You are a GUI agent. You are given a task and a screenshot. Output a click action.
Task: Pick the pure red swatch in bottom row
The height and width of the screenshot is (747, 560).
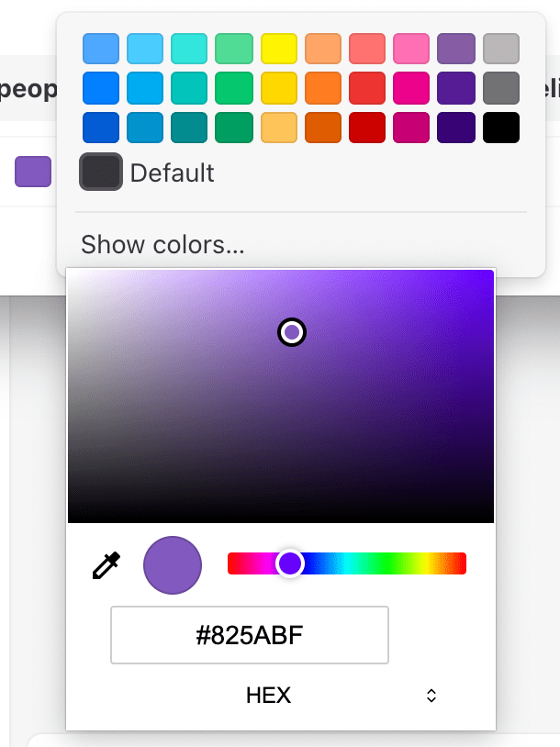(x=367, y=128)
